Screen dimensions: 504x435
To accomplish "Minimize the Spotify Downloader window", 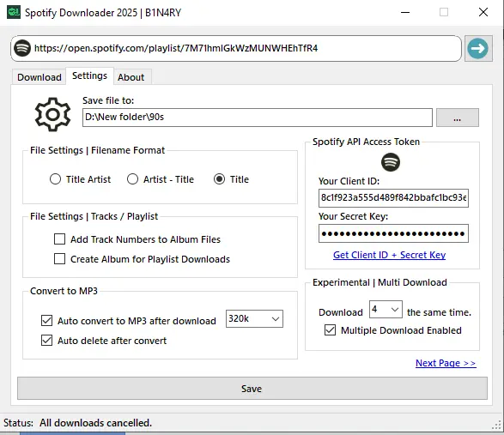I will tap(405, 13).
